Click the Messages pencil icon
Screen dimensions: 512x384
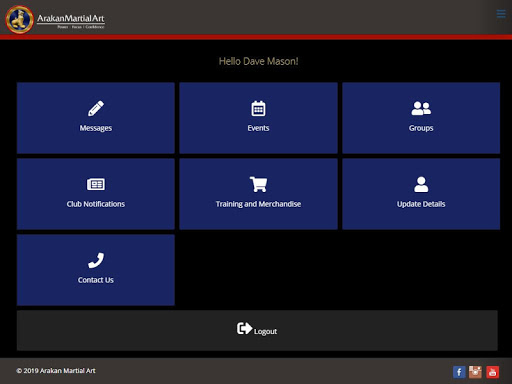pyautogui.click(x=96, y=108)
